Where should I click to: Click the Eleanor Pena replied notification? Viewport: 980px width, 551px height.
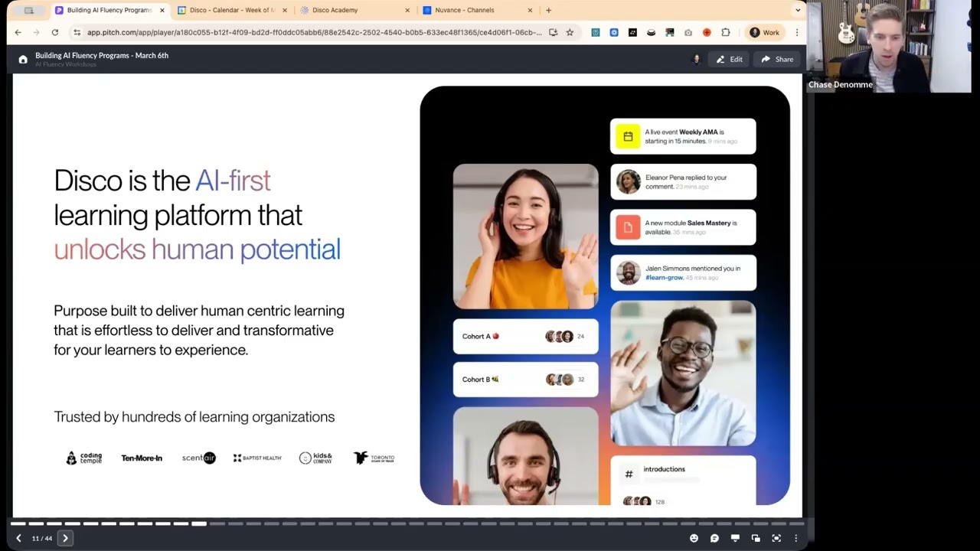click(x=683, y=181)
